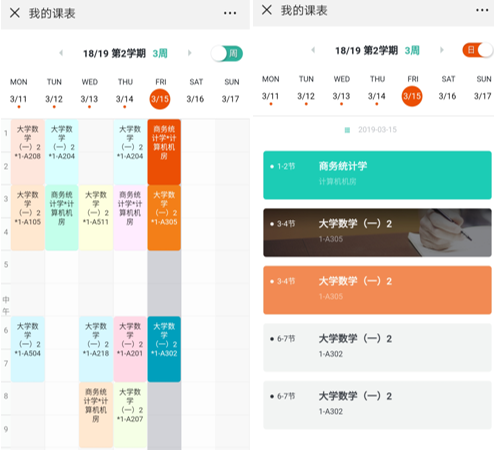The height and width of the screenshot is (452, 494).
Task: Select highlighted FRI 3/15 in week view
Action: pyautogui.click(x=160, y=99)
